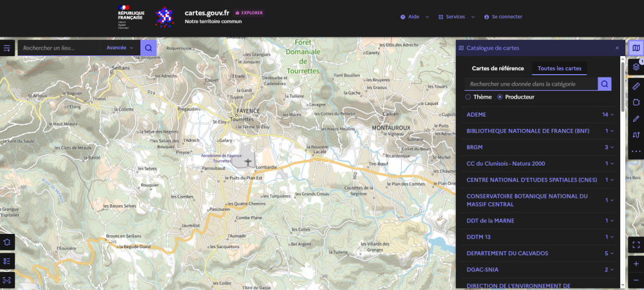
Task: Click the MONTAUROUX town label on map
Action: 391,128
